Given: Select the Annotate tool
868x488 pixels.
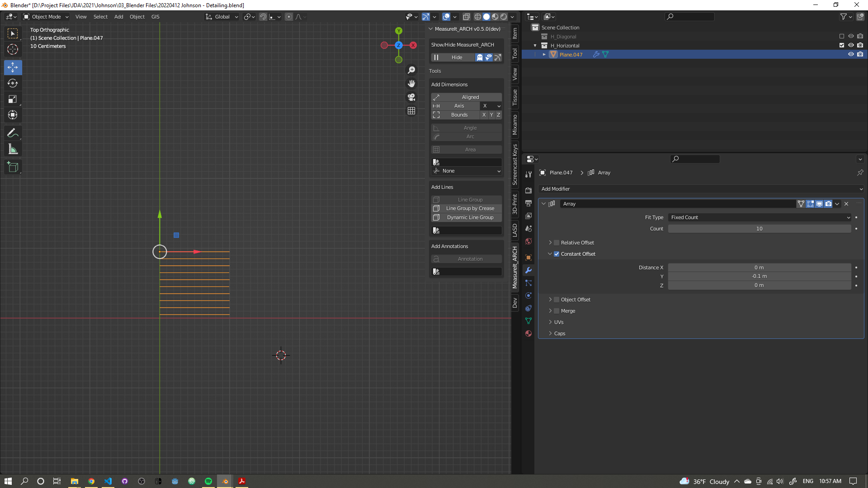Looking at the screenshot, I should pyautogui.click(x=13, y=133).
